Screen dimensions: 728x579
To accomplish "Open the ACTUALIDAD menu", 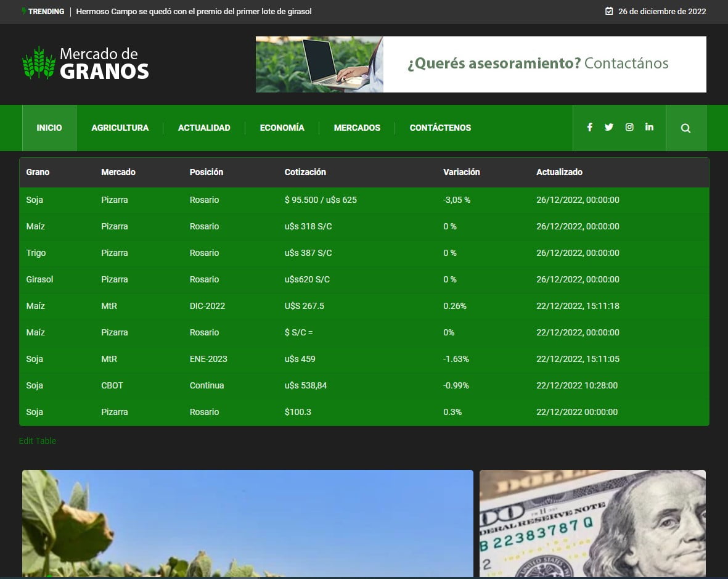I will pos(204,128).
